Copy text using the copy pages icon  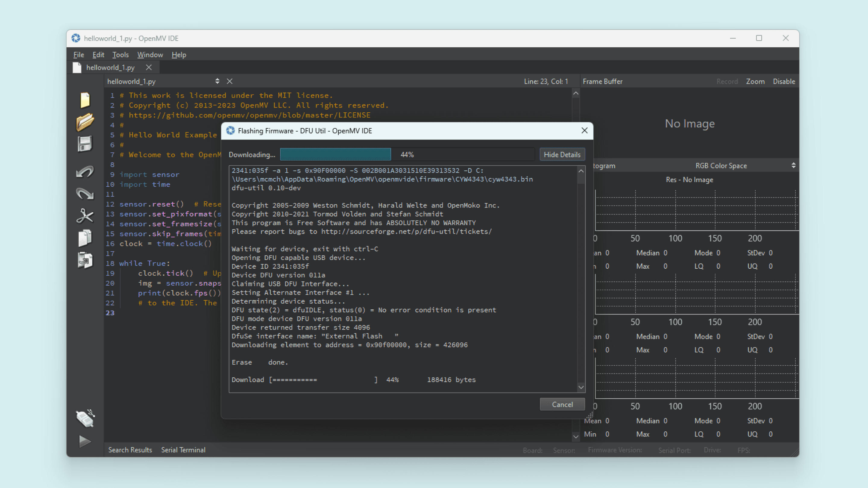click(x=85, y=238)
